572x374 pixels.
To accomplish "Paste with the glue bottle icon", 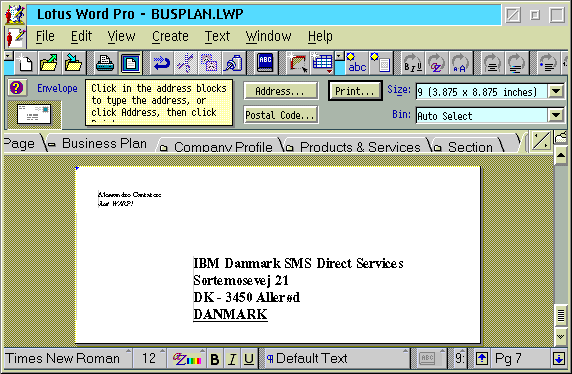I will coord(233,63).
